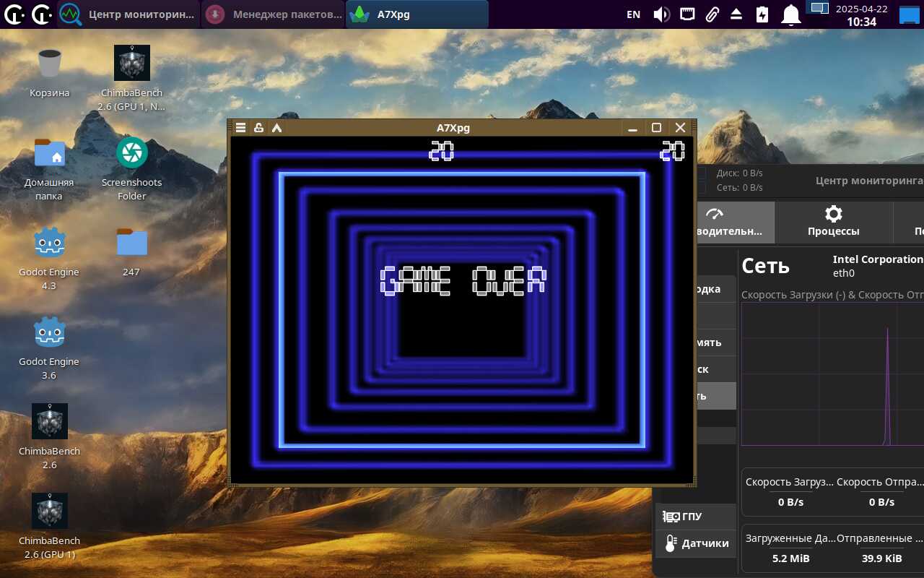The height and width of the screenshot is (578, 924).
Task: Open the Домашняя папка folder icon
Action: point(49,168)
